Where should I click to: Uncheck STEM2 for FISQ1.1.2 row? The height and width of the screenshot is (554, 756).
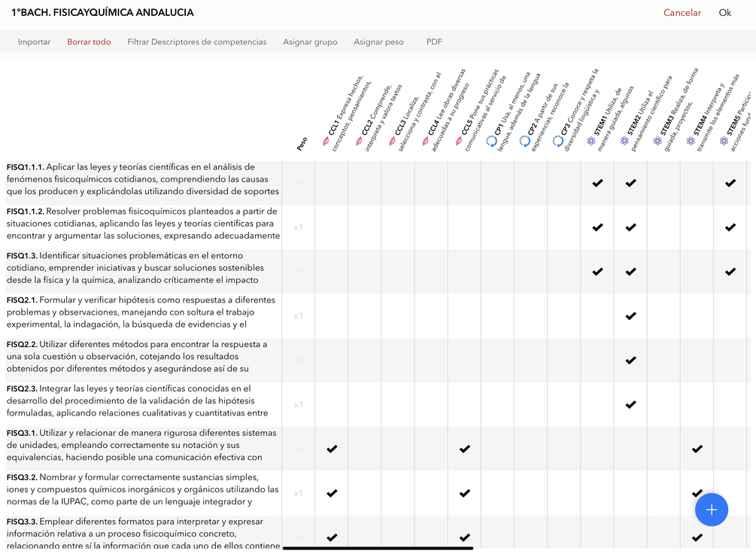coord(630,227)
